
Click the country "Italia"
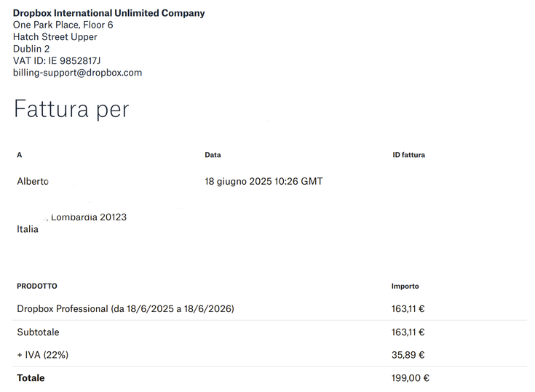[x=28, y=229]
